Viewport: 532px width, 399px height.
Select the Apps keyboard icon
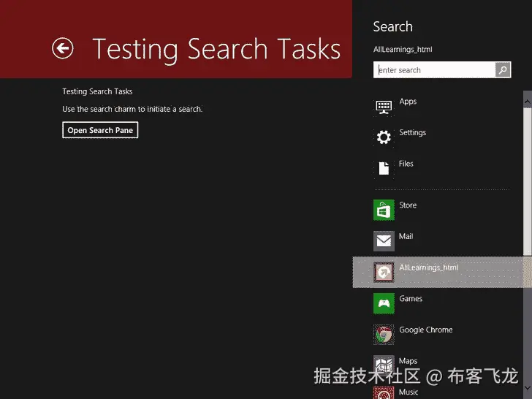pyautogui.click(x=384, y=107)
